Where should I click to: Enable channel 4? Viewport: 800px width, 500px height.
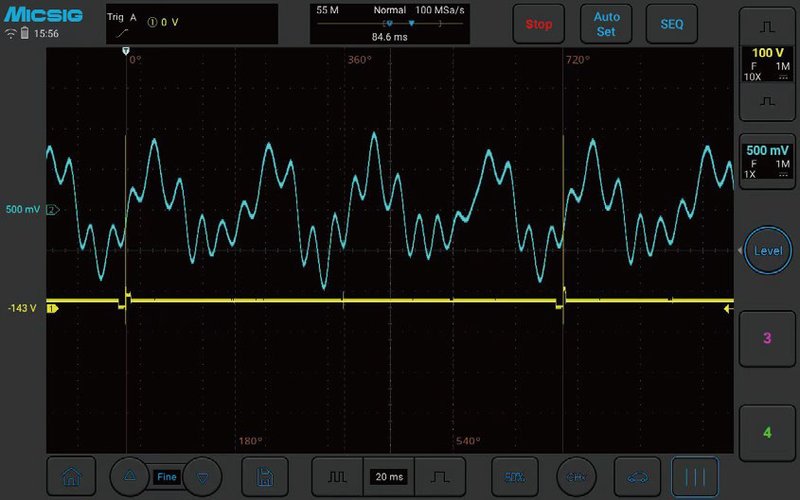pyautogui.click(x=767, y=433)
